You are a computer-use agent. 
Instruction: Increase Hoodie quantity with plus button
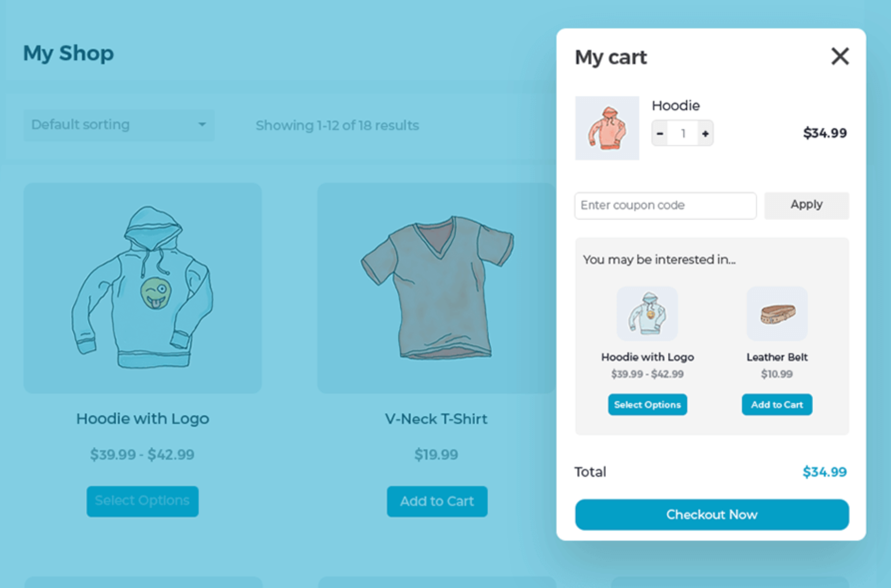[x=705, y=134]
